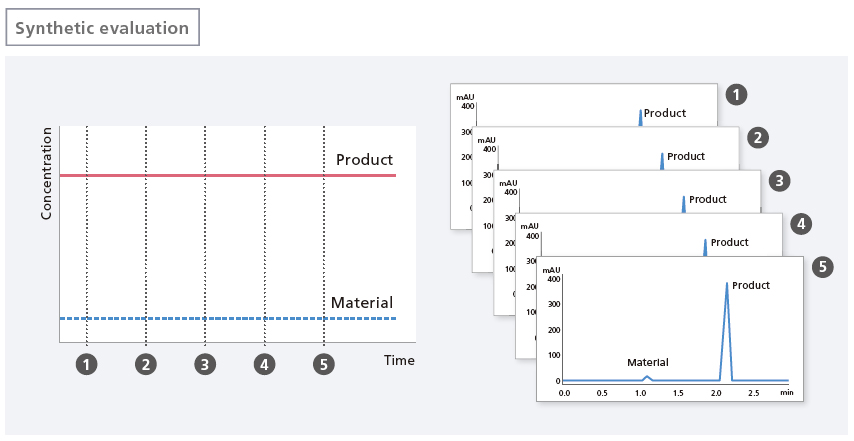Click the number 1 badge beside top chromatogram

point(736,95)
